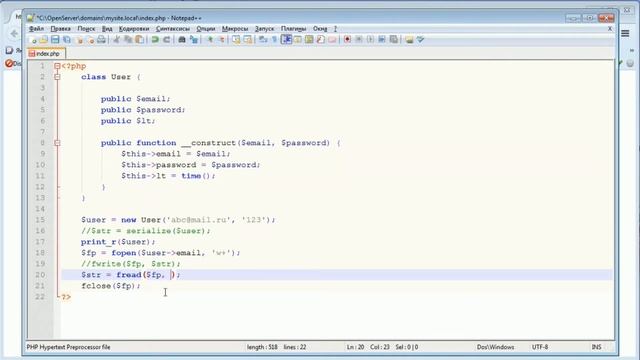Image resolution: width=640 pixels, height=360 pixels.
Task: Open browser hamburger menu behind Notepad++
Action: coord(625,33)
